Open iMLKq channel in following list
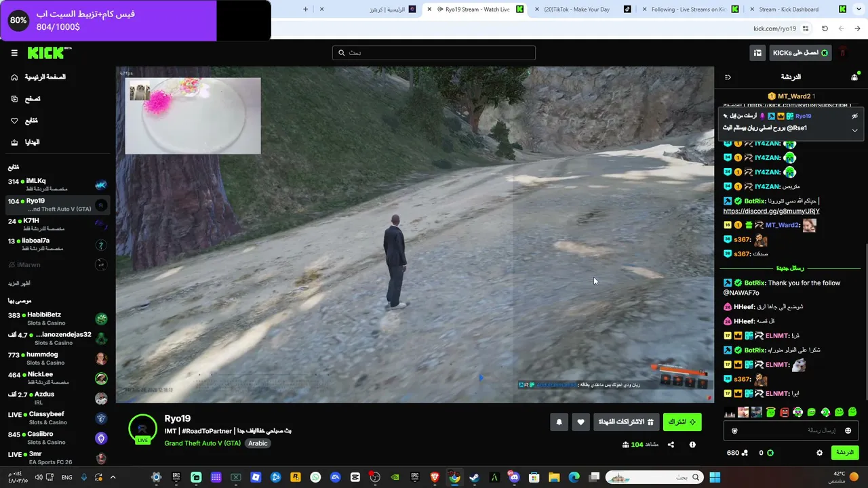The height and width of the screenshot is (488, 868). [x=57, y=185]
